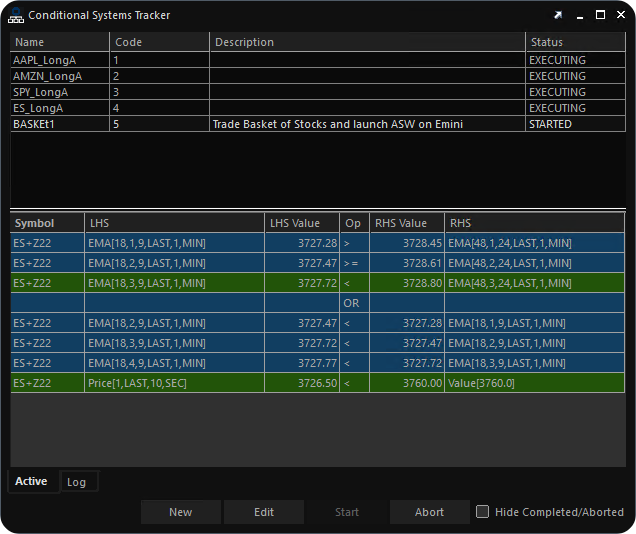636x534 pixels.
Task: Click RHS cell EMA[48,2,24,LAST,1,MIN]
Action: tap(534, 263)
